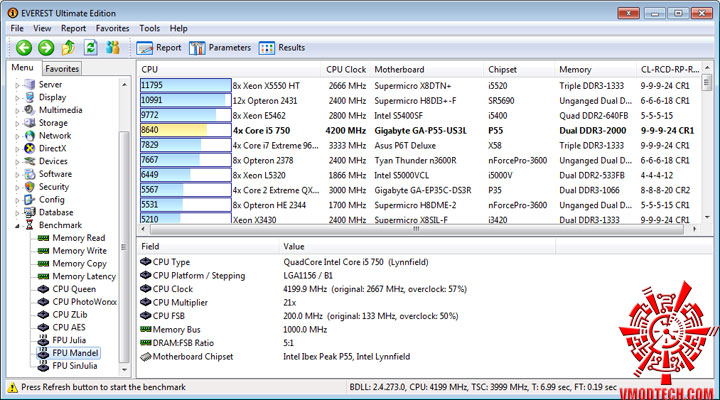Select Memory Latency benchmark
This screenshot has width=720, height=400.
pos(84,276)
